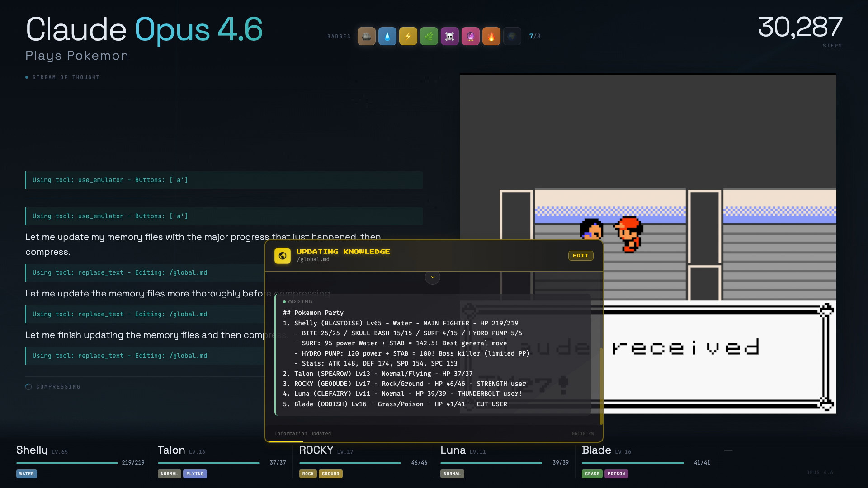Select the Shelly Lv.65 party card
Viewport: 868px width, 488px height.
[x=80, y=460]
